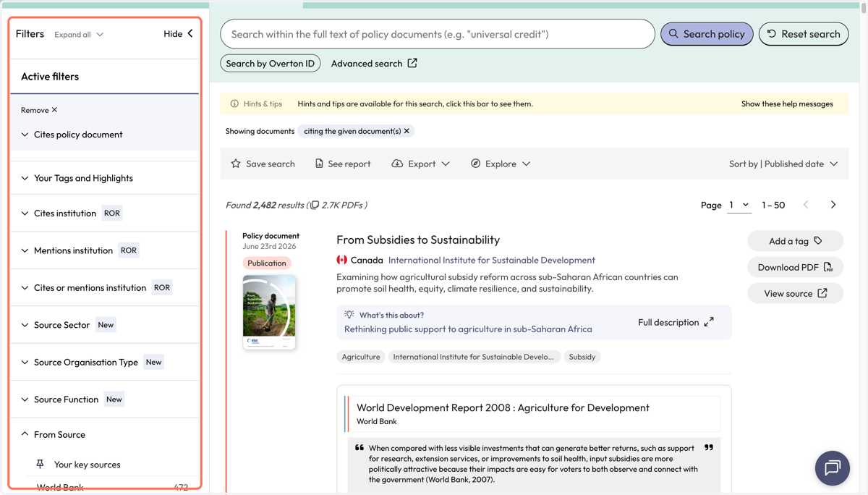Click Download PDF button
This screenshot has height=495, width=868.
795,267
